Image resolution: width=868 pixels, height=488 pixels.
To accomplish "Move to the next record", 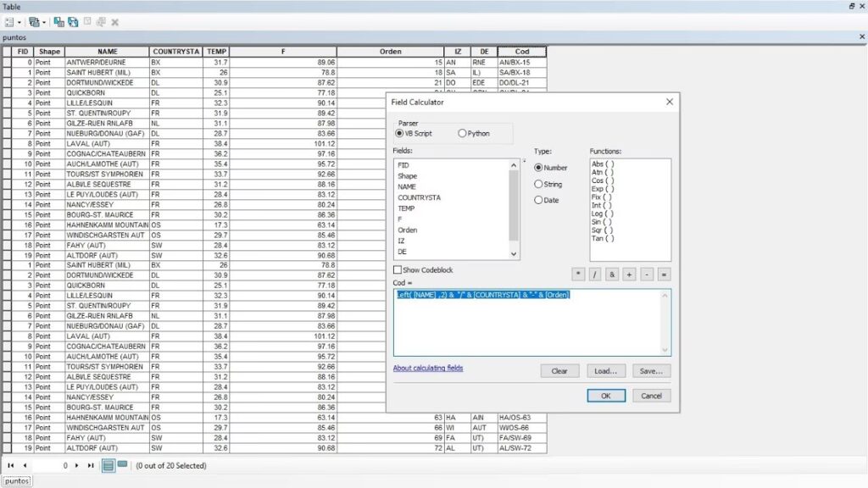I will [x=77, y=465].
